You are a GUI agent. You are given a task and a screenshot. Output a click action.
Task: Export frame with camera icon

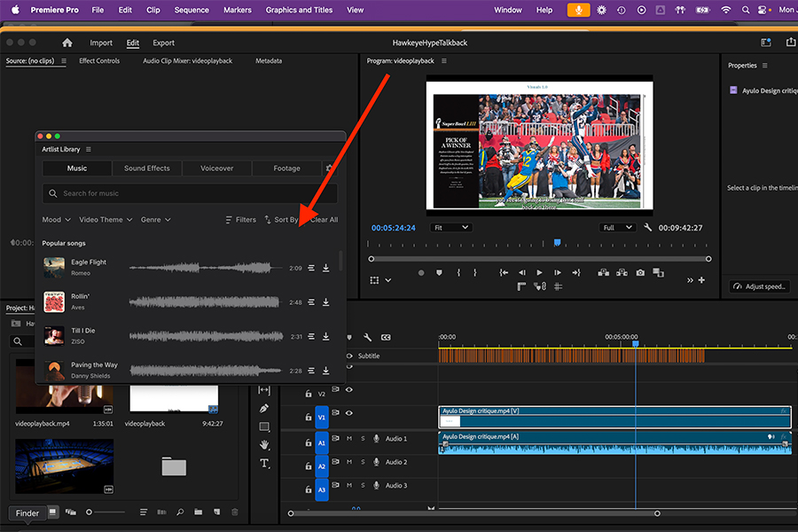[640, 273]
